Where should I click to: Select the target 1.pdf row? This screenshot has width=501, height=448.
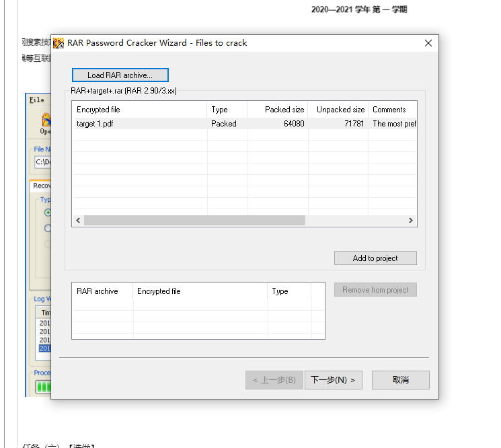(244, 124)
